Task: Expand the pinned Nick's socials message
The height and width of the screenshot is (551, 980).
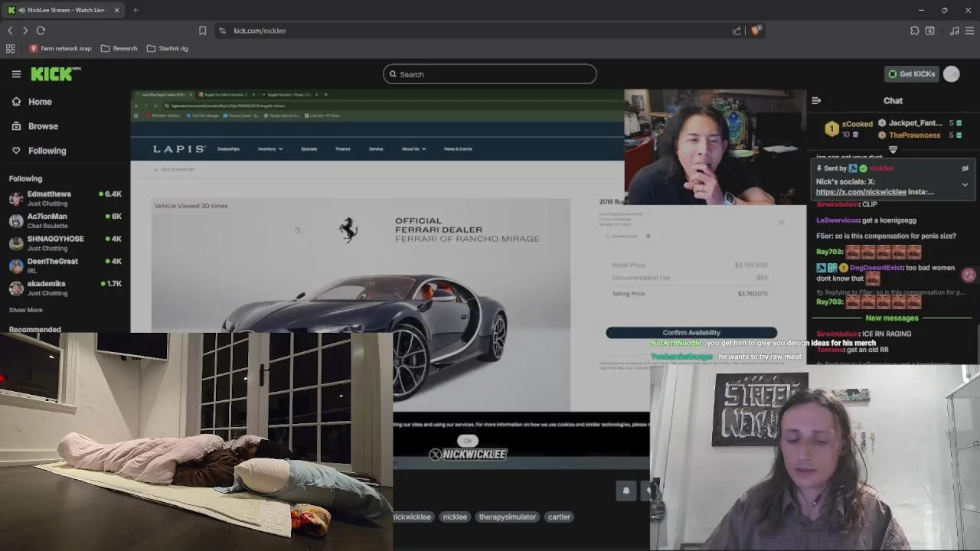Action: tap(965, 184)
